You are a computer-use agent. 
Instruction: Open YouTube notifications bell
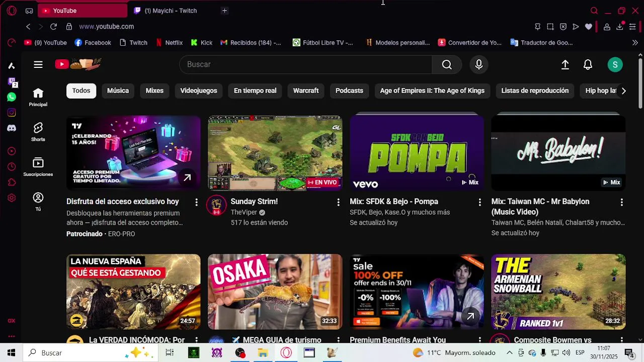pyautogui.click(x=588, y=64)
